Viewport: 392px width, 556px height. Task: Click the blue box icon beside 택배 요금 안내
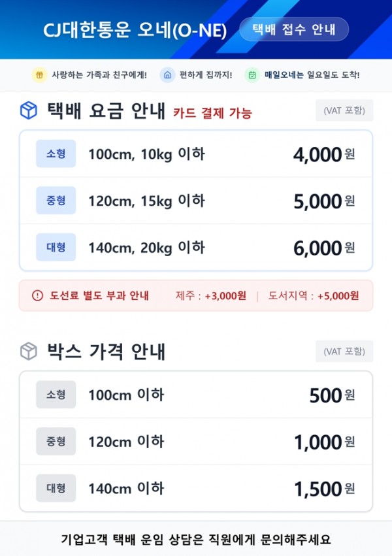29,111
